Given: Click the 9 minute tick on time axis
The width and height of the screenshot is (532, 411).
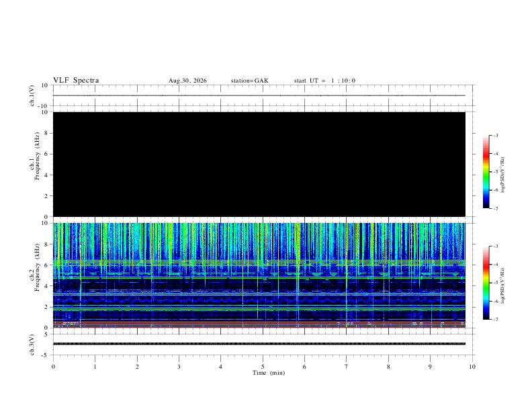Looking at the screenshot, I should pos(430,367).
